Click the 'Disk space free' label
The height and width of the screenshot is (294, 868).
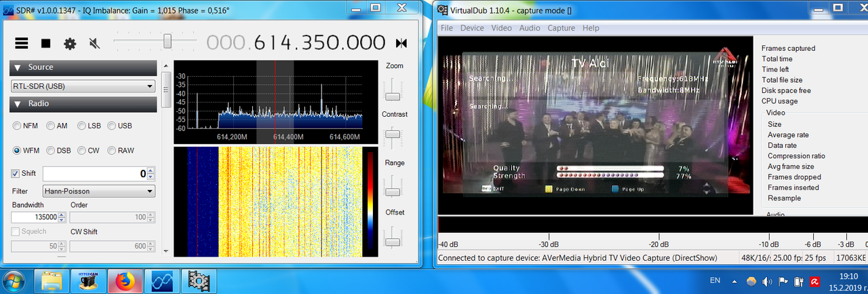tap(786, 90)
